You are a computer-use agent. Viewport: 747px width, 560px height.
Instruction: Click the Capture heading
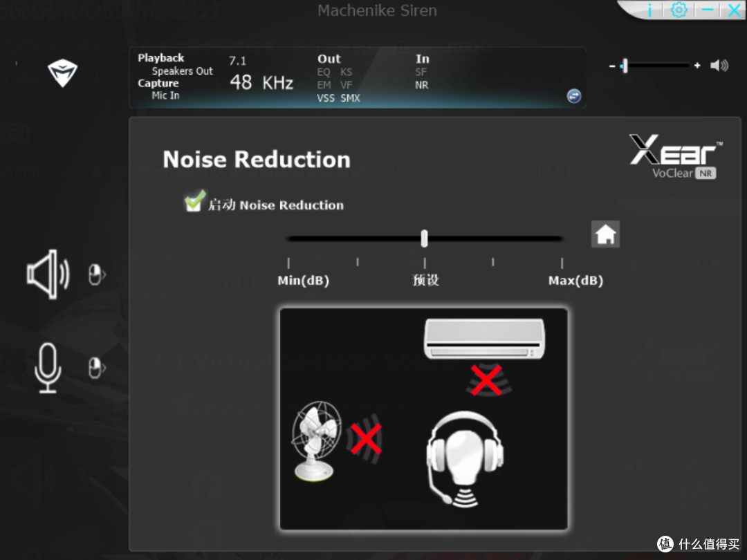[x=158, y=84]
